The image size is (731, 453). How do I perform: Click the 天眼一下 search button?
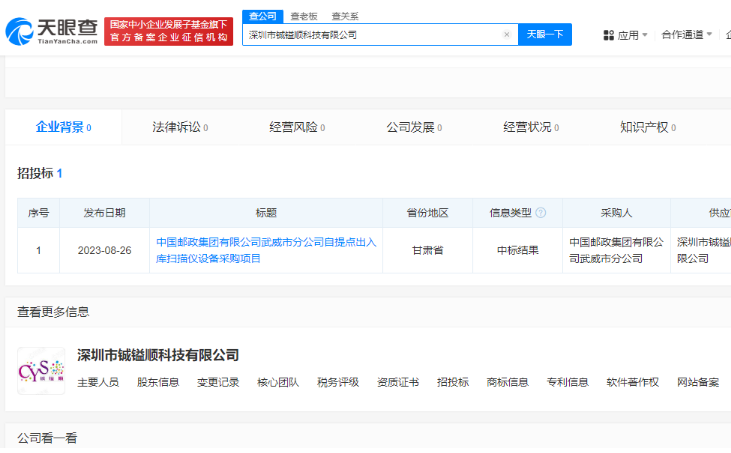click(545, 34)
